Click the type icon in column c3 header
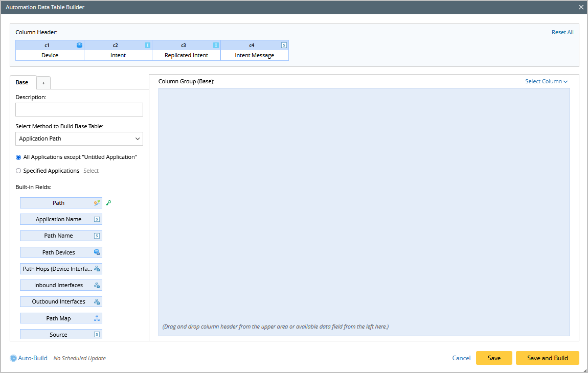 point(216,45)
